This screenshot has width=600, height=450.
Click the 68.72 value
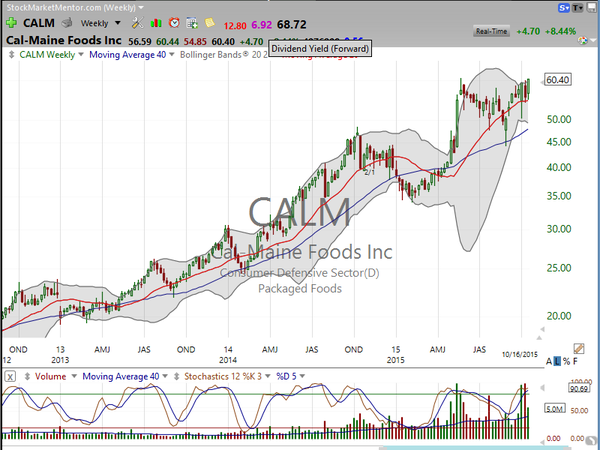pos(292,25)
